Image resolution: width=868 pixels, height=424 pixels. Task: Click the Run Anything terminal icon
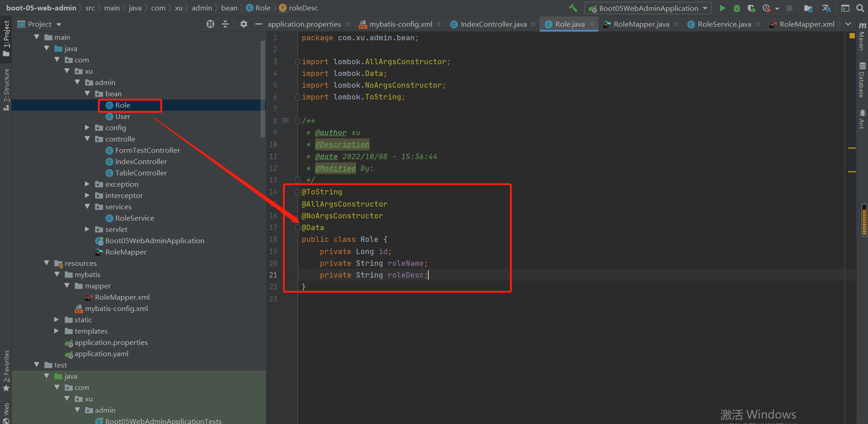(x=845, y=8)
